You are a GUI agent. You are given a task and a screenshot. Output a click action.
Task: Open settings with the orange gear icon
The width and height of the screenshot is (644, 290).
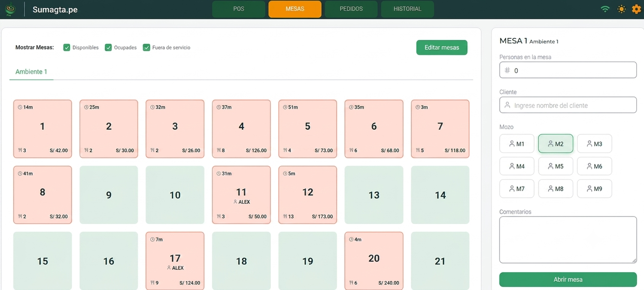636,9
